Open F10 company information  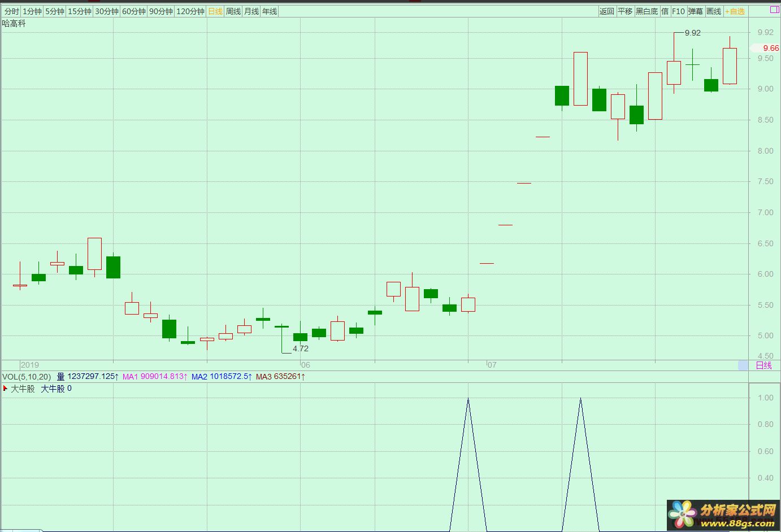tap(678, 11)
